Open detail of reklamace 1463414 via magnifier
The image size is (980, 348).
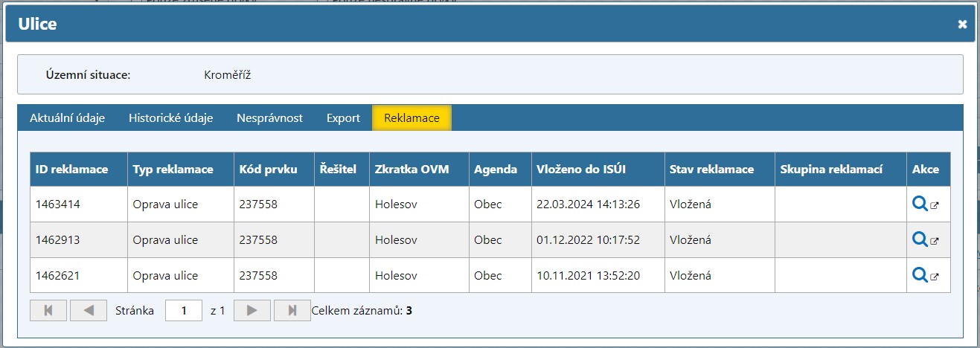pos(920,204)
